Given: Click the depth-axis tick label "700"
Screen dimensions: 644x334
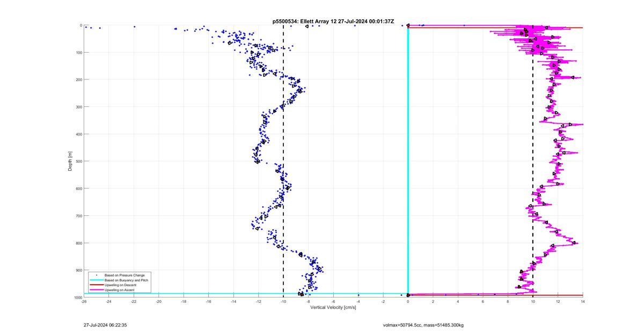Looking at the screenshot, I should (x=78, y=216).
